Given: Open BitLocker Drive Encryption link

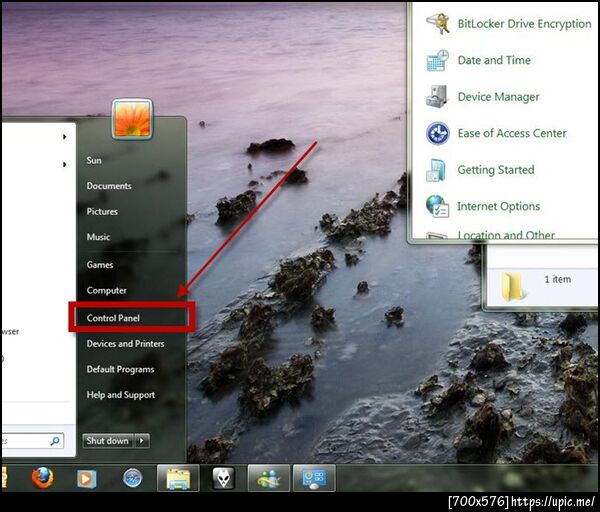Looking at the screenshot, I should point(525,24).
